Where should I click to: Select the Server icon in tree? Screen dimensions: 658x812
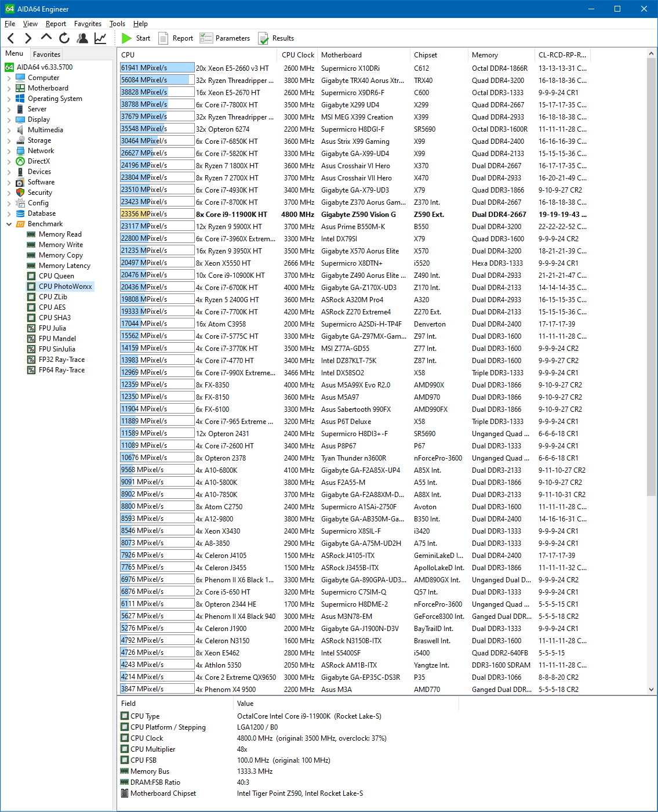pos(20,109)
